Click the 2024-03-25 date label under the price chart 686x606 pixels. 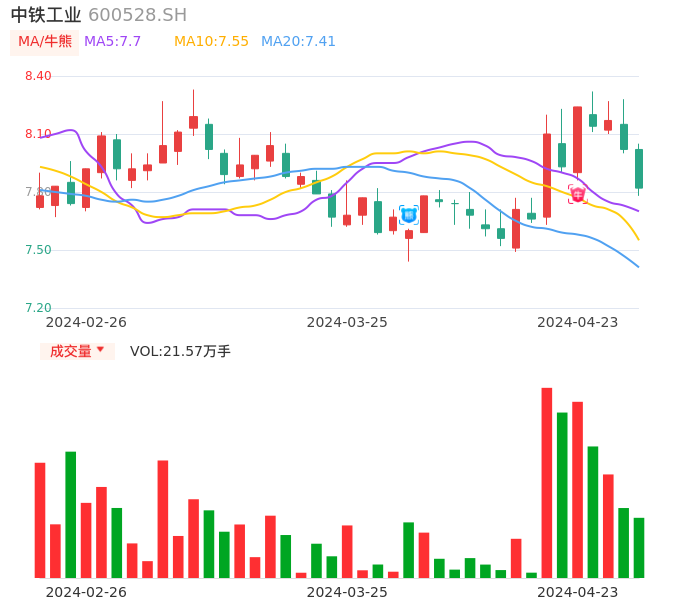click(347, 322)
